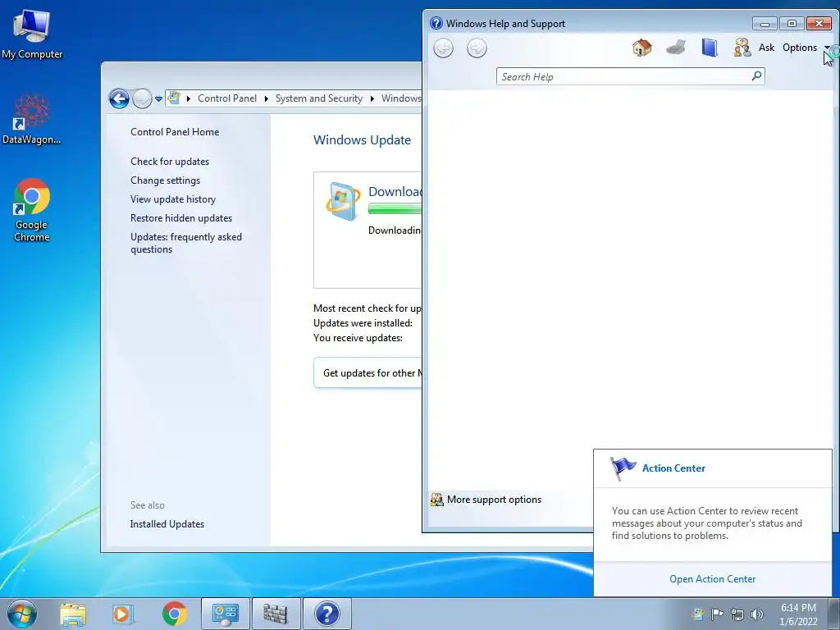840x630 pixels.
Task: Click the Windows Update tray icon
Action: click(697, 614)
